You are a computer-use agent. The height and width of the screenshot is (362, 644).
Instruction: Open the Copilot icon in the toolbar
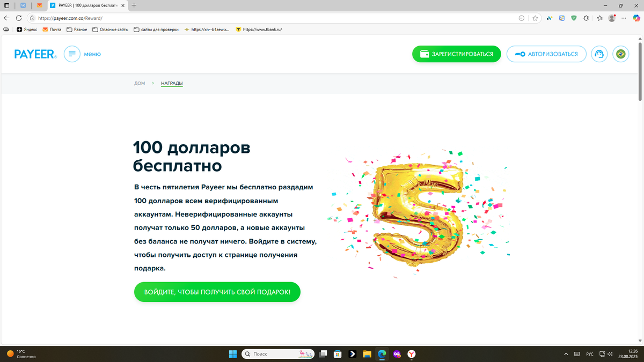click(x=636, y=18)
